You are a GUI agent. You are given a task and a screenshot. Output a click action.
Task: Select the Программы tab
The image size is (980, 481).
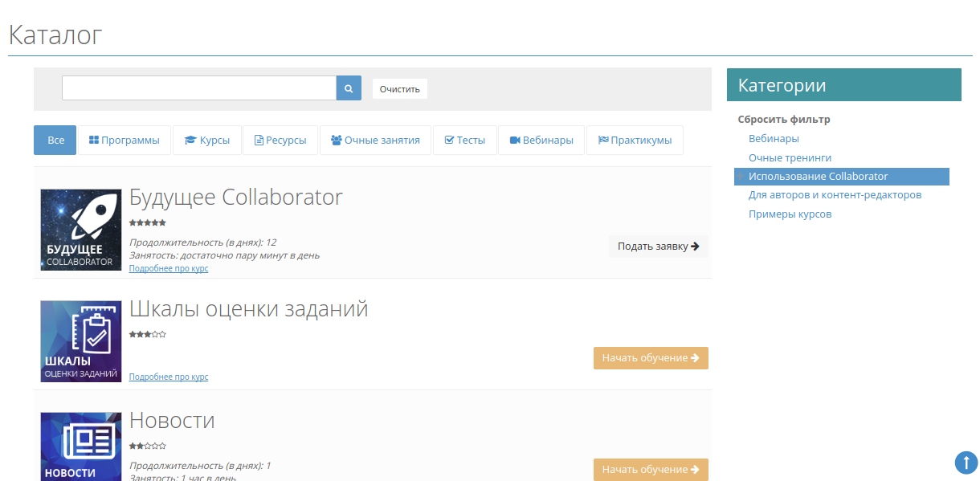coord(125,140)
